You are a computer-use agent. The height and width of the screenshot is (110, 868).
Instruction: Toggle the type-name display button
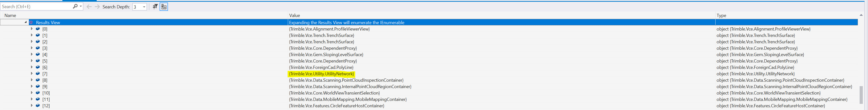pyautogui.click(x=164, y=7)
